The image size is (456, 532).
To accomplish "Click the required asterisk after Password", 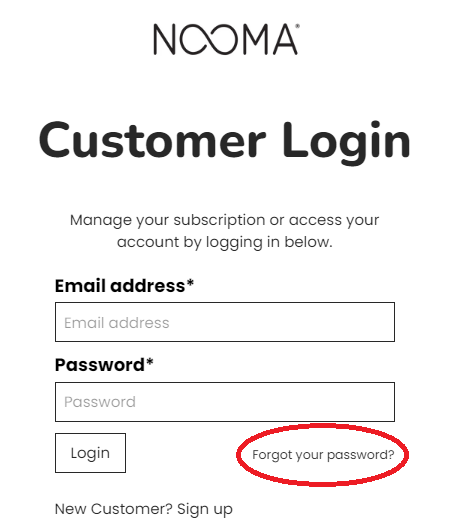I will click(150, 362).
